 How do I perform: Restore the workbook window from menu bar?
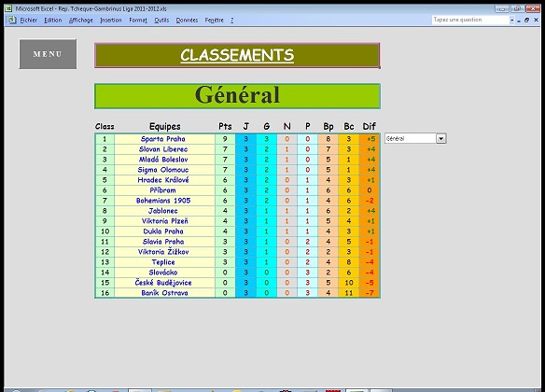527,21
